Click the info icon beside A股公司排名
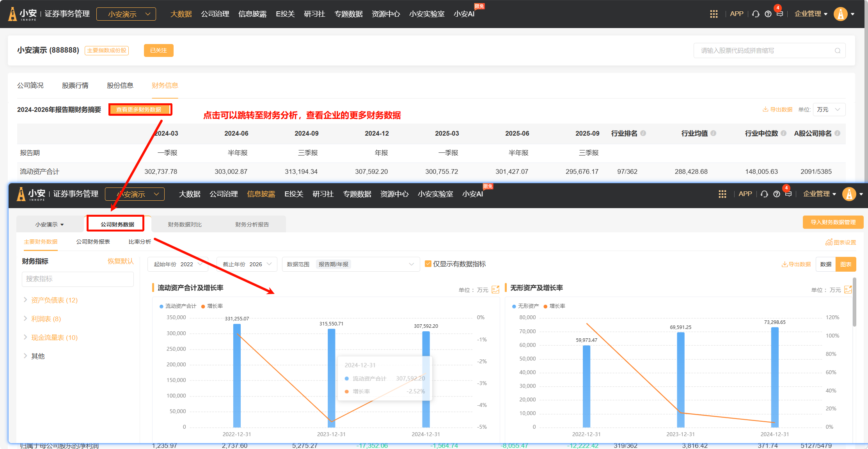The width and height of the screenshot is (868, 449). [x=837, y=133]
